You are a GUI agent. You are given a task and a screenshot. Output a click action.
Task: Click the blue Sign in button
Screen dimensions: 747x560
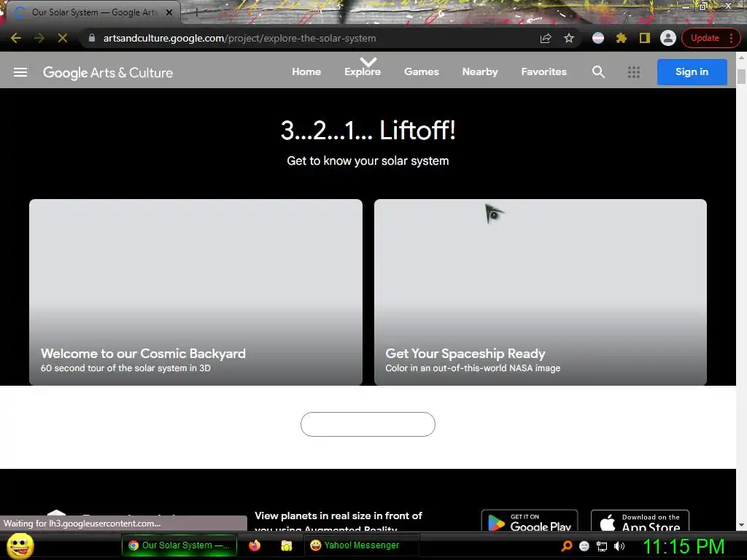[x=692, y=72]
